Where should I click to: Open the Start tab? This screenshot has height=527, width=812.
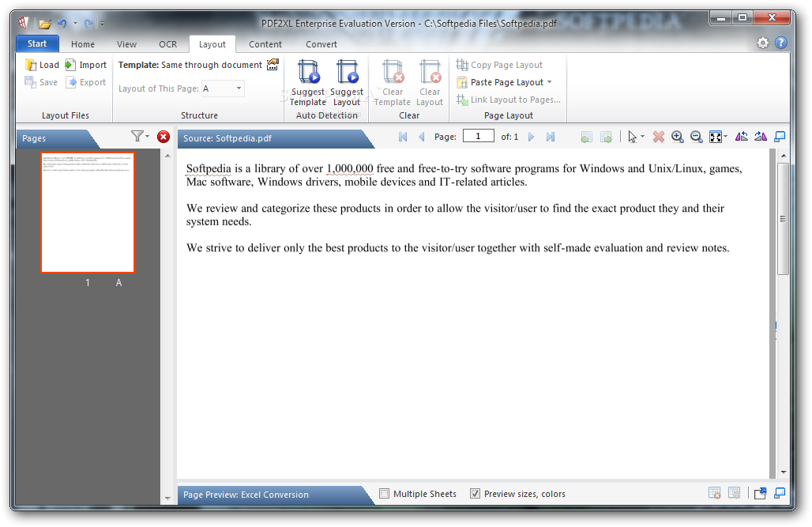click(x=37, y=44)
